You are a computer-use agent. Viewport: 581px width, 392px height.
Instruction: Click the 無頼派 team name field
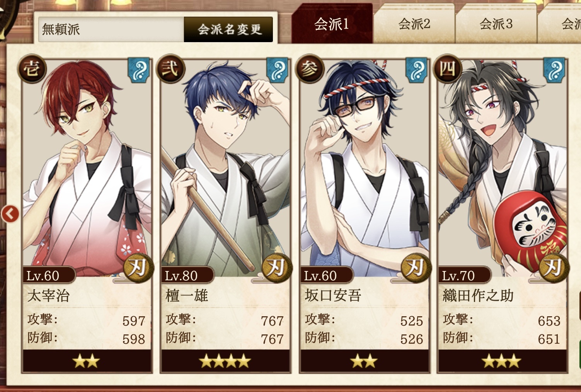[x=111, y=29]
